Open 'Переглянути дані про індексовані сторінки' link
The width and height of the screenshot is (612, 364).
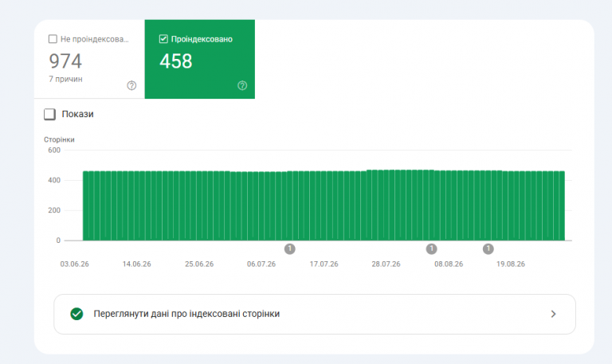click(315, 314)
